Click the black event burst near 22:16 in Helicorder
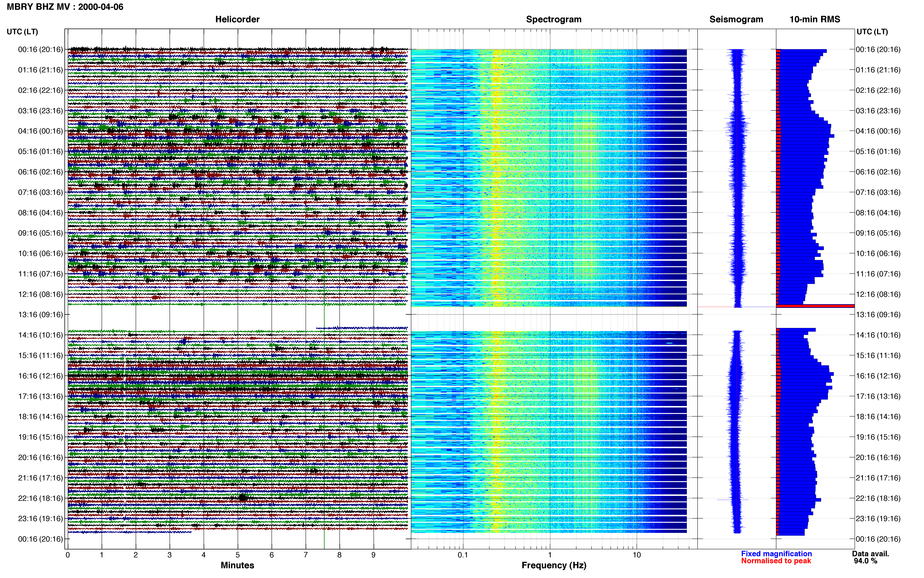This screenshot has height=578, width=924. [243, 497]
